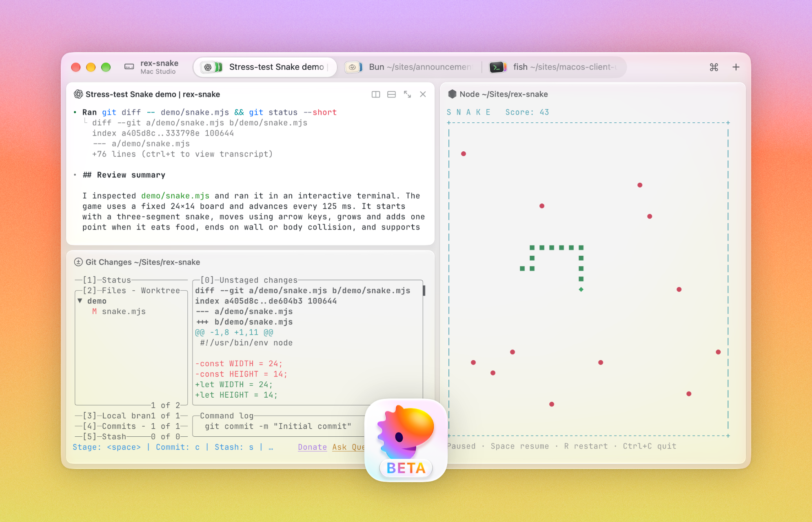Close the Stress-test Snake demo pane

(423, 95)
